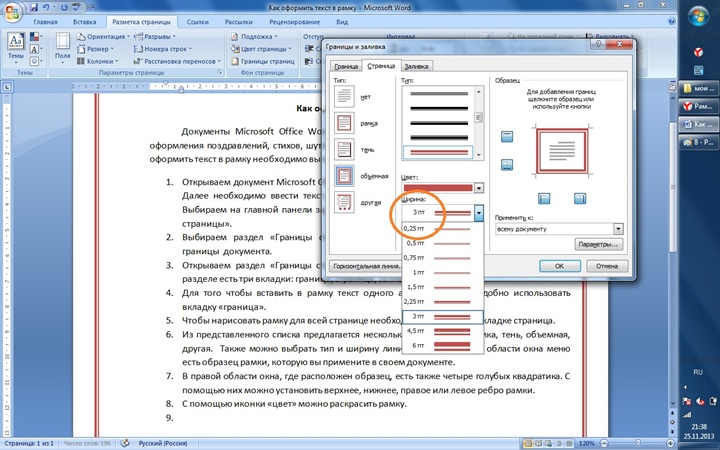Screen dimensions: 720x450
Task: Open the Поля (Margins) menu
Action: point(62,49)
